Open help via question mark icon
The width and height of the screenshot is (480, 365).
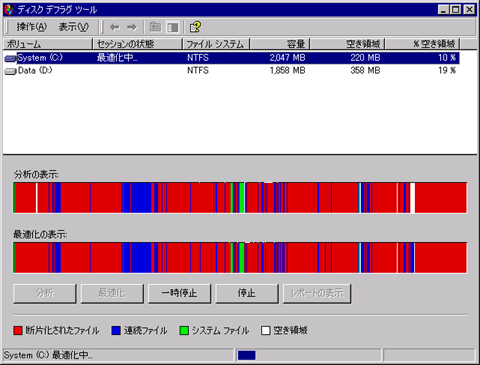tap(195, 27)
